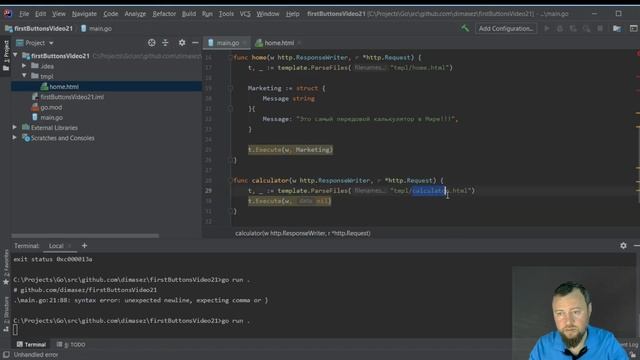Screen dimensions: 640x360
Task: Open the Code menu
Action: [x=110, y=14]
